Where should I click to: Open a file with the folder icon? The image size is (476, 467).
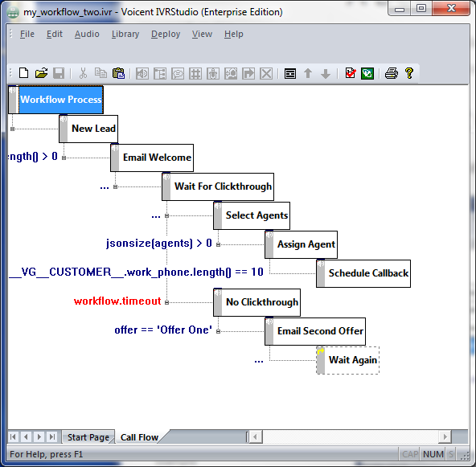click(41, 73)
